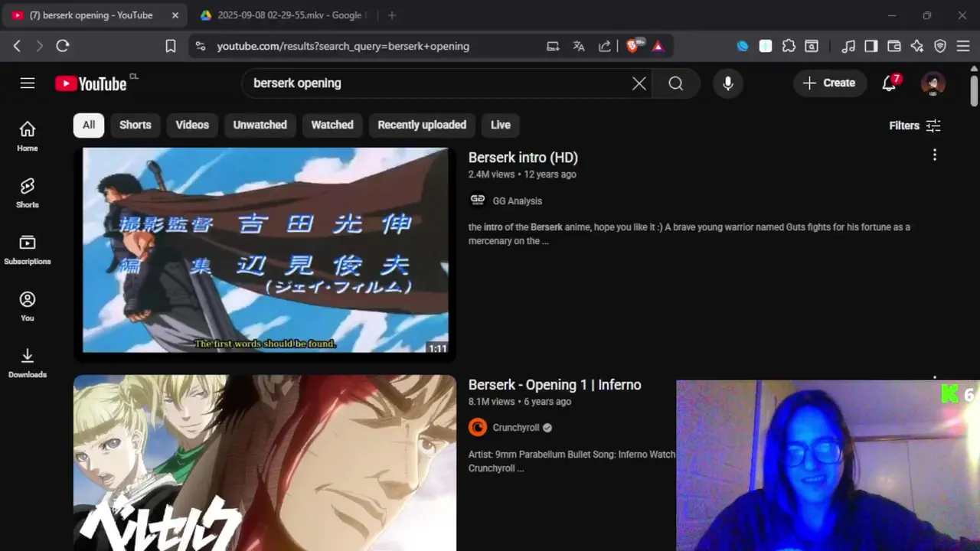Reload the current page
The image size is (980, 551).
(63, 46)
